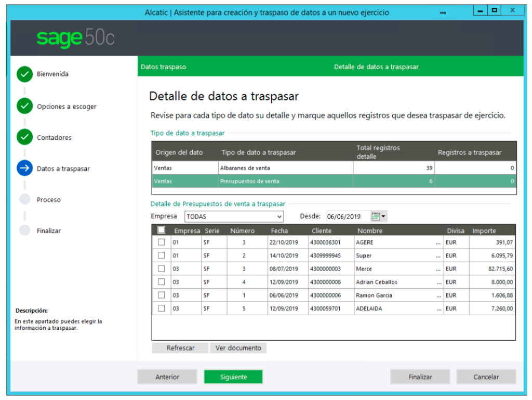Click the Registros a traspasar column header
The height and width of the screenshot is (400, 532).
(470, 152)
